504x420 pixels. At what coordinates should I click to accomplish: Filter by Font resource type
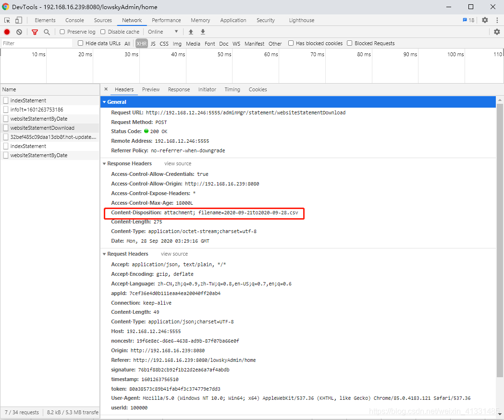pos(210,43)
